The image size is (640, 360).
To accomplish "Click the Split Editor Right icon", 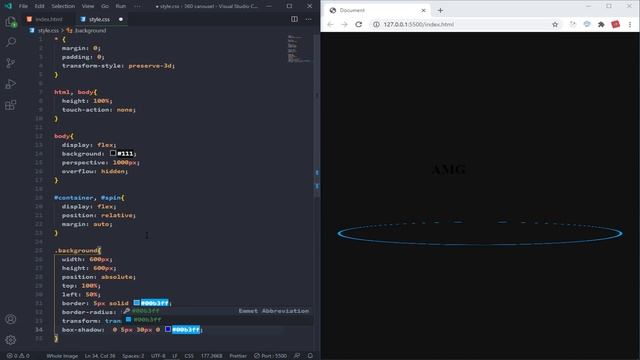I will [294, 19].
